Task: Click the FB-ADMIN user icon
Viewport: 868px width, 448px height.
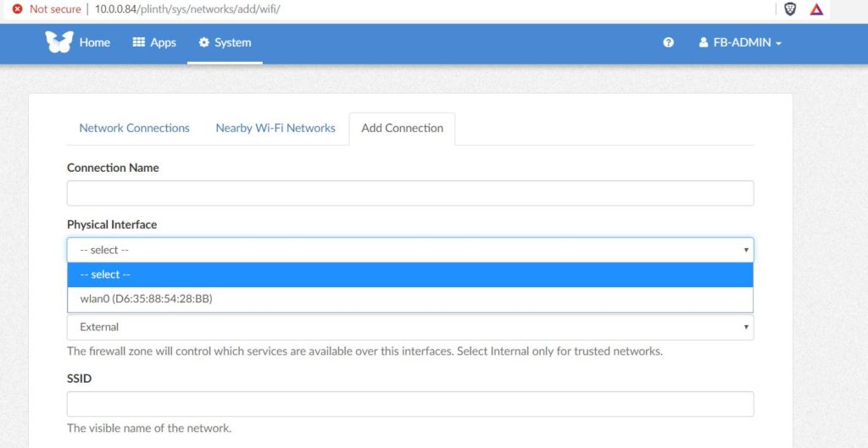Action: click(703, 42)
